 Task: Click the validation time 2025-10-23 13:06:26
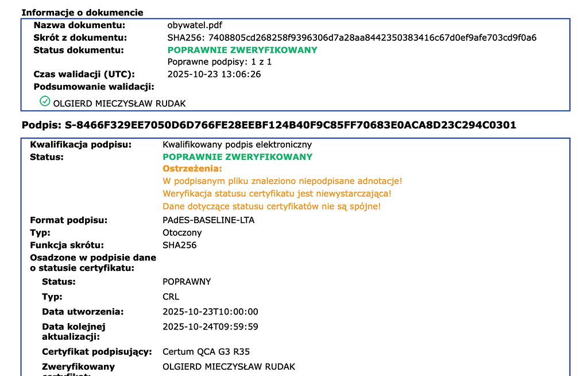(x=214, y=74)
